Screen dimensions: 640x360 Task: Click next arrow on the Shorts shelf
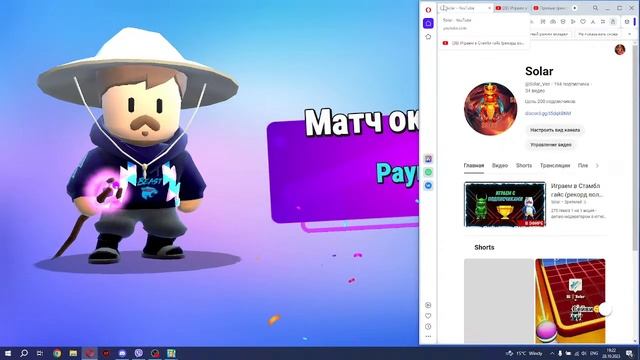[x=605, y=310]
